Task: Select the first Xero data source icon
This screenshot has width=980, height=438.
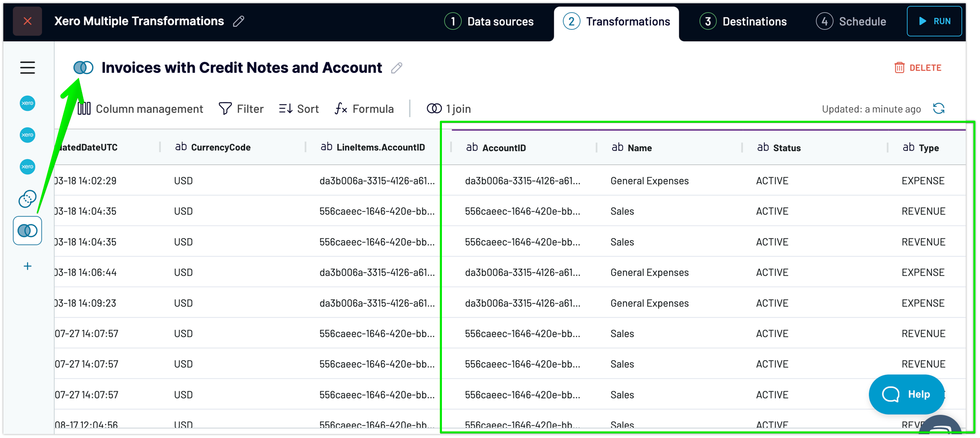Action: coord(28,103)
